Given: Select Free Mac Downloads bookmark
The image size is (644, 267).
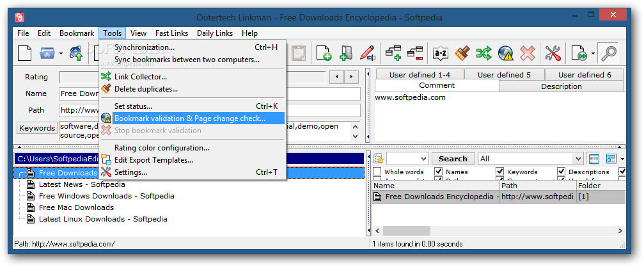Looking at the screenshot, I should coord(76,207).
